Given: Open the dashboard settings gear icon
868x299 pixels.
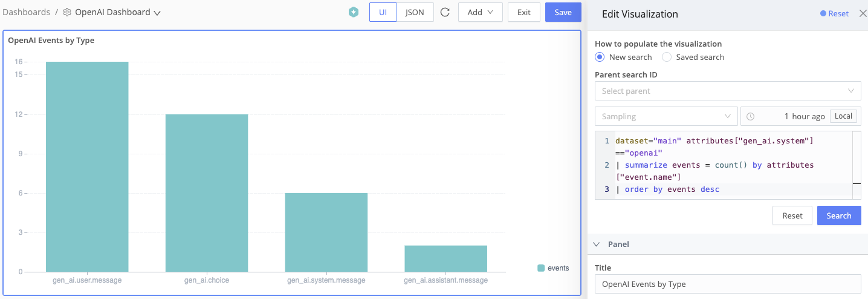Looking at the screenshot, I should click(x=67, y=12).
